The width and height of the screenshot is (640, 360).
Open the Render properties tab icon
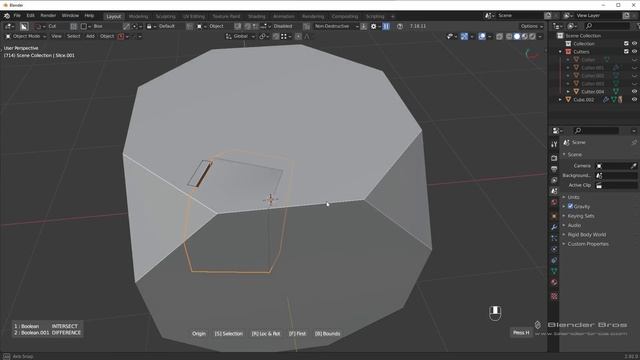pyautogui.click(x=554, y=158)
